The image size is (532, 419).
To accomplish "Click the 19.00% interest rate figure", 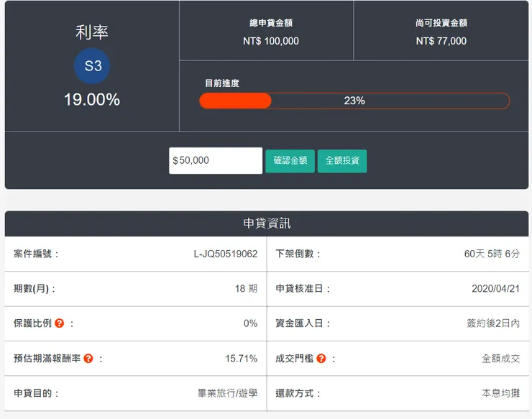I will 92,100.
